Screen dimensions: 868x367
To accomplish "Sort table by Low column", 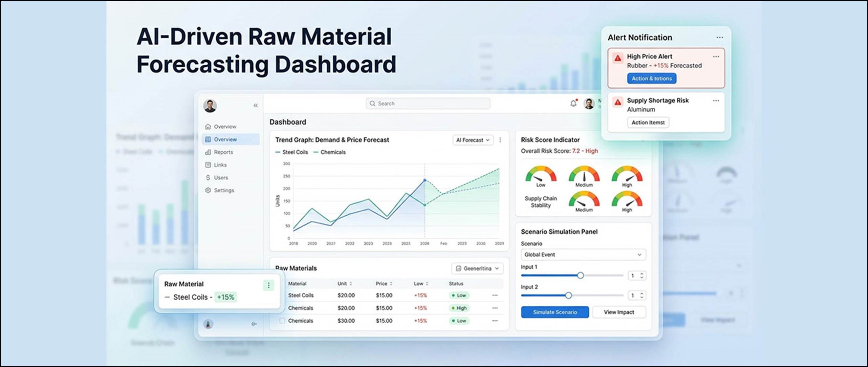I will (x=421, y=284).
